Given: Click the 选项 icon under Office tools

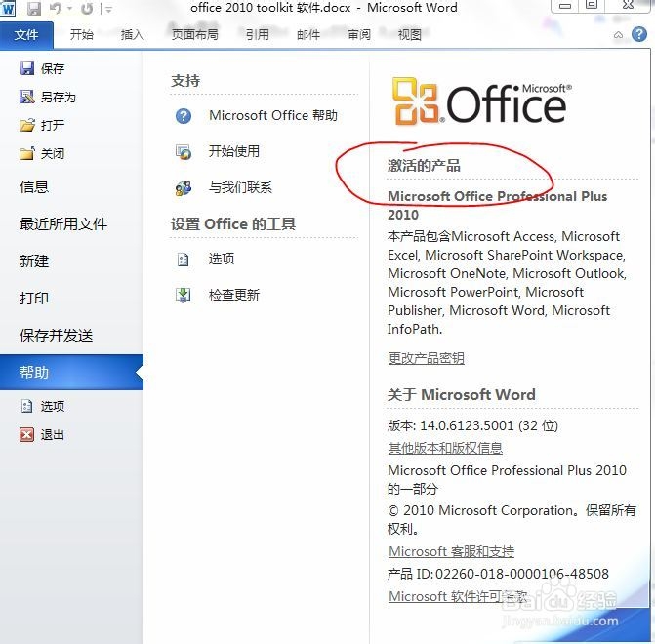Looking at the screenshot, I should click(x=184, y=260).
